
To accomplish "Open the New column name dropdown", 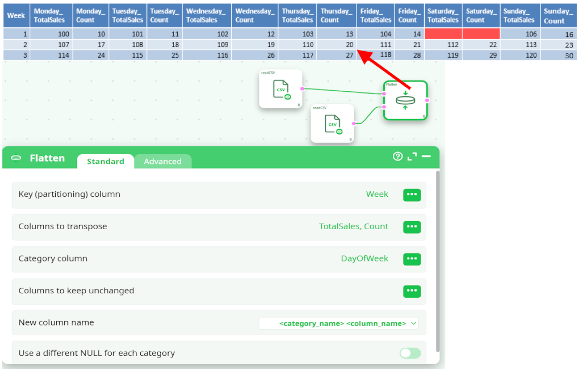I will 338,323.
